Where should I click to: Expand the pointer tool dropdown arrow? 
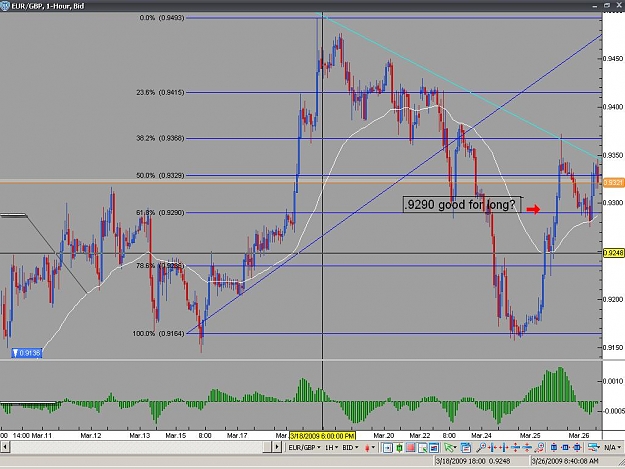(x=455, y=447)
